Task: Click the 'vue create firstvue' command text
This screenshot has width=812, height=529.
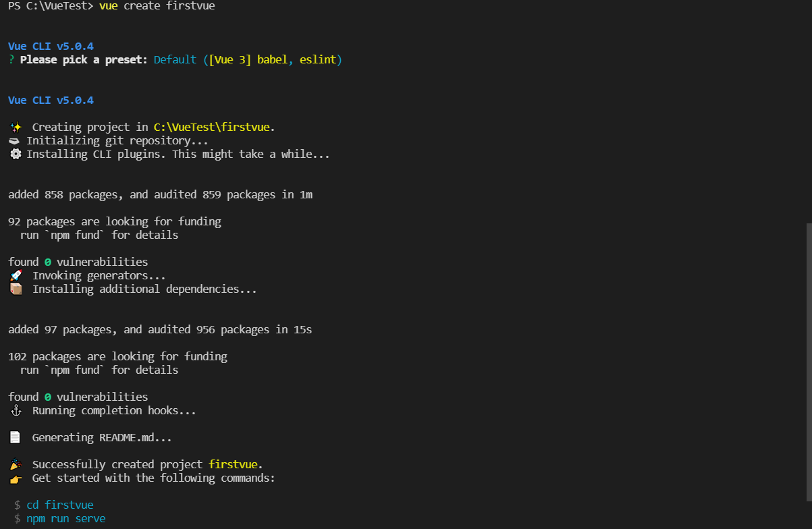Action: coord(157,6)
